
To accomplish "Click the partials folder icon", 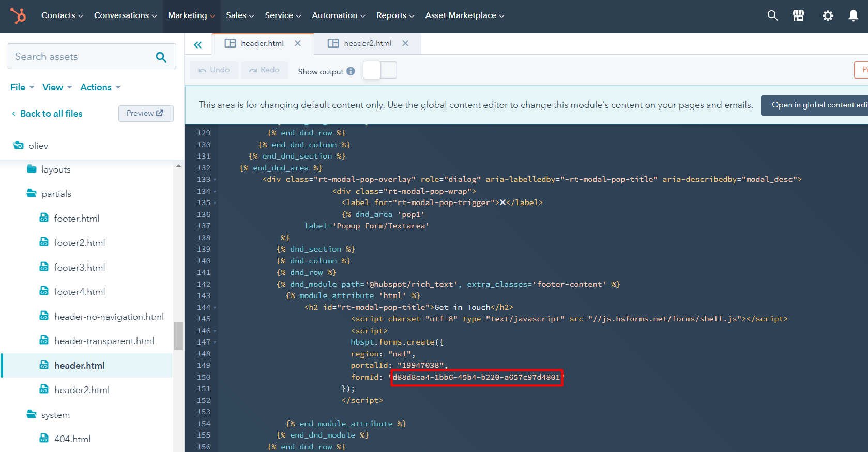I will coord(32,193).
